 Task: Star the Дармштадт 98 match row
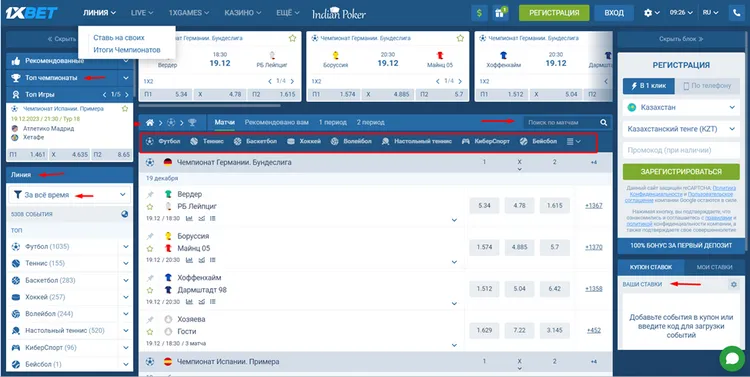[x=150, y=290]
